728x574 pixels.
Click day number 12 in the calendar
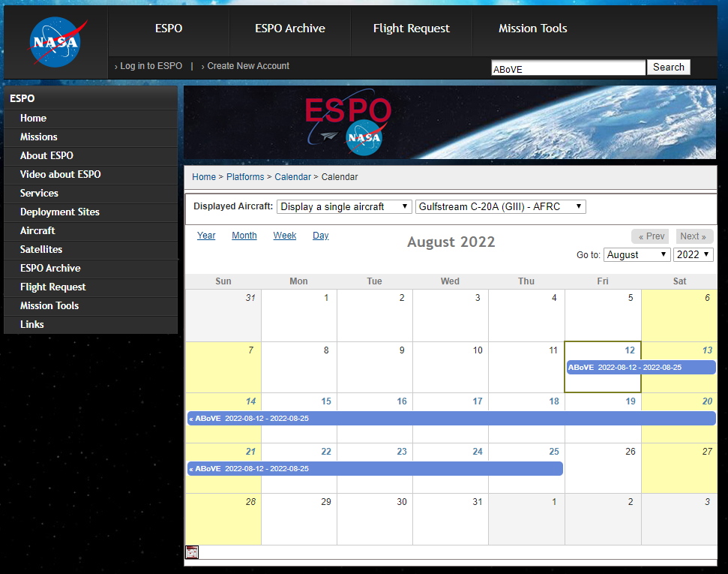[630, 350]
